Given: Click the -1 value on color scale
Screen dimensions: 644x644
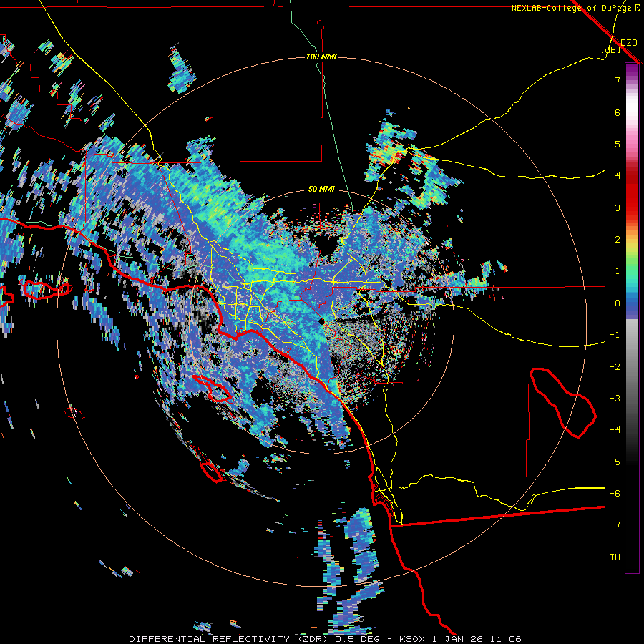Looking at the screenshot, I should pyautogui.click(x=615, y=335).
